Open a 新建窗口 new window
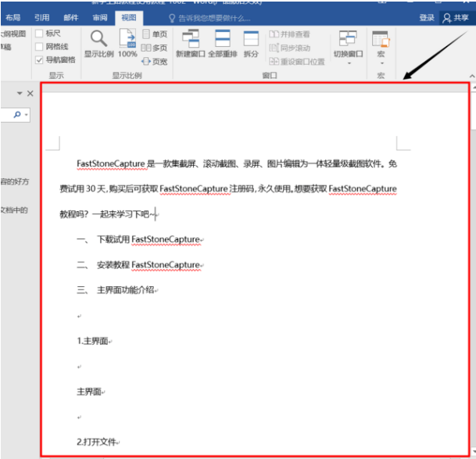Image resolution: width=476 pixels, height=459 pixels. 191,44
